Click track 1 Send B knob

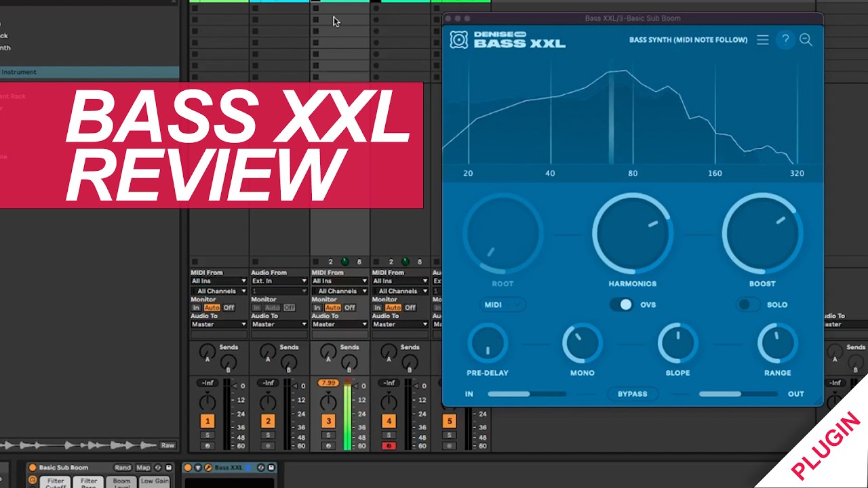pos(229,363)
